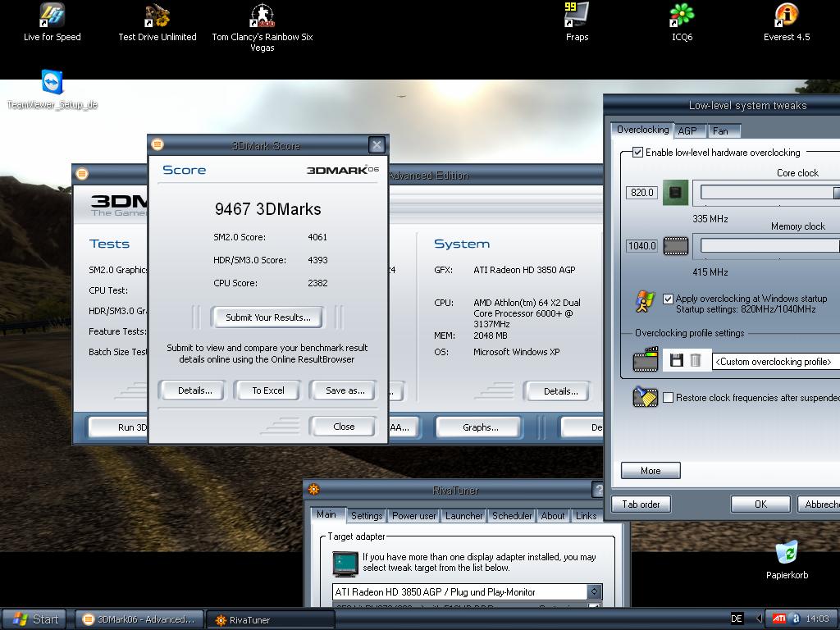Click the core clock 820.0 value field
Viewport: 840px width, 630px height.
point(641,192)
